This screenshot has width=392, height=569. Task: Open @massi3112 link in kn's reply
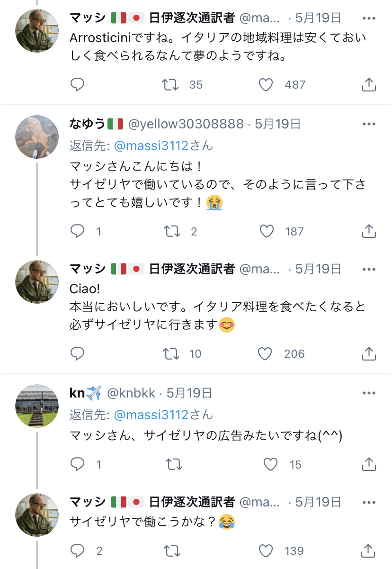151,415
